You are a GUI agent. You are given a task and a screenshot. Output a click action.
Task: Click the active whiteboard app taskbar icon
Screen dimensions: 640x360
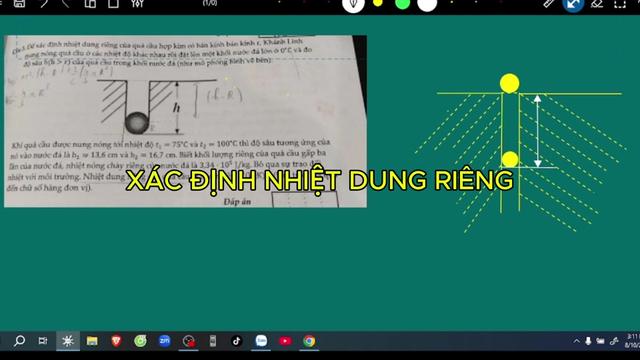tap(68, 341)
